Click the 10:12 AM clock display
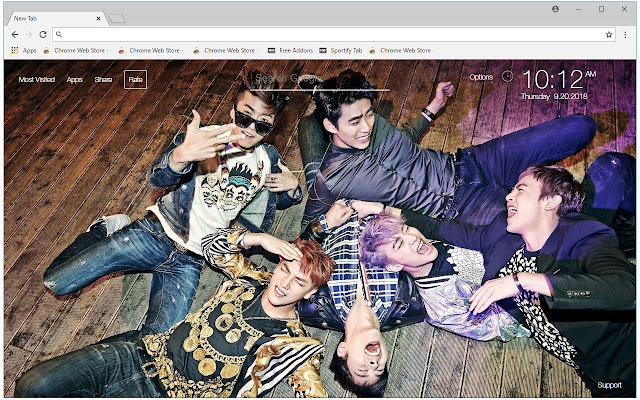 pos(559,79)
